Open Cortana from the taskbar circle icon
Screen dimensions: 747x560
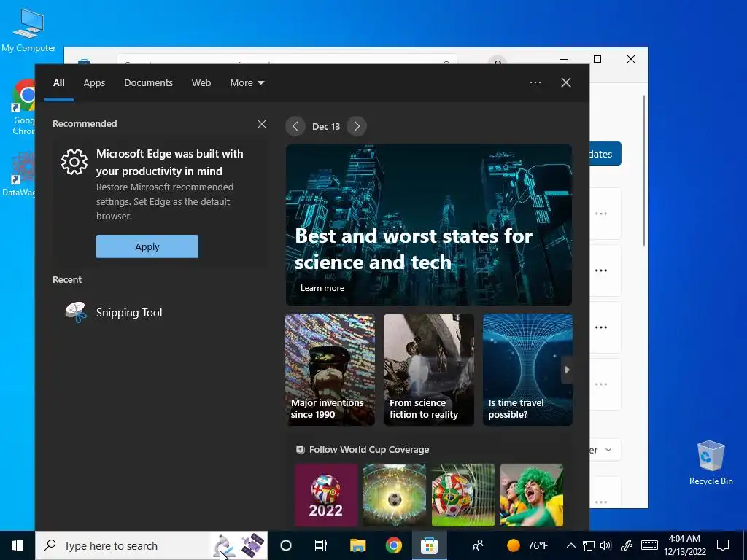pyautogui.click(x=286, y=545)
